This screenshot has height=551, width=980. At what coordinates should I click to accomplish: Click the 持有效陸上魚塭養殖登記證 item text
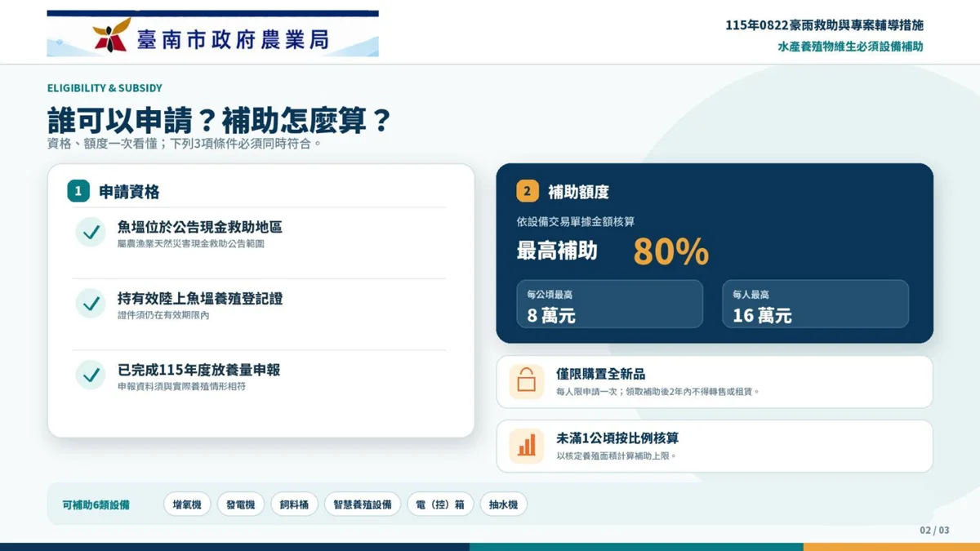(x=200, y=299)
